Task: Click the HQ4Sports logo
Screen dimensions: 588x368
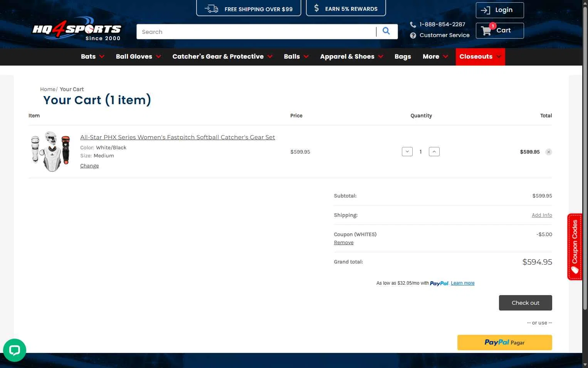Action: click(x=76, y=29)
